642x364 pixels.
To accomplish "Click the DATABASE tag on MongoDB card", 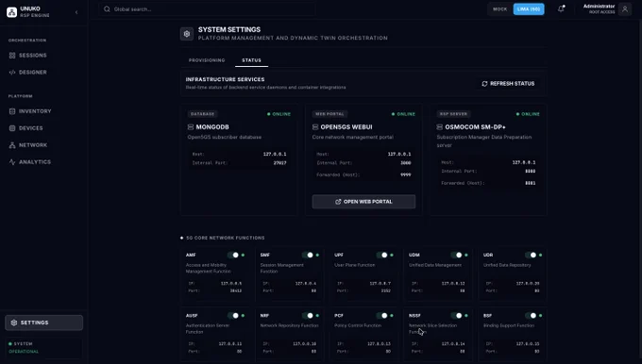I will click(203, 114).
